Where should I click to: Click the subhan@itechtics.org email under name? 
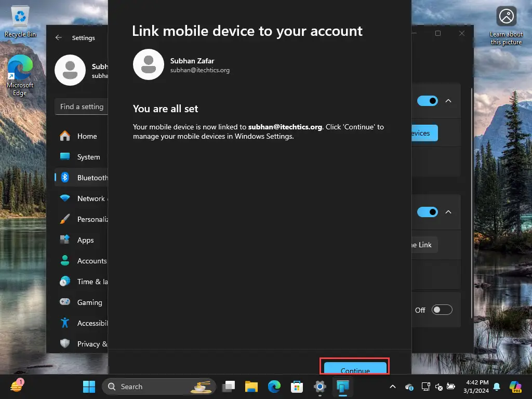(200, 70)
